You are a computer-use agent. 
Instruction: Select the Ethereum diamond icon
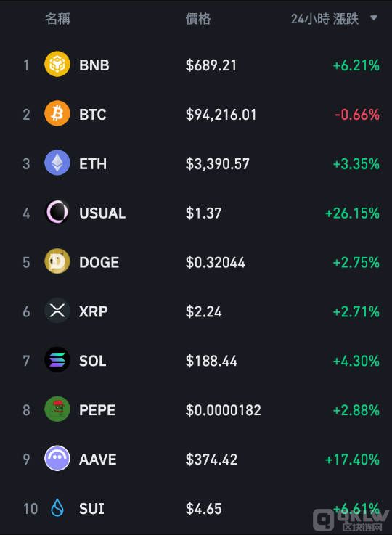(x=57, y=163)
